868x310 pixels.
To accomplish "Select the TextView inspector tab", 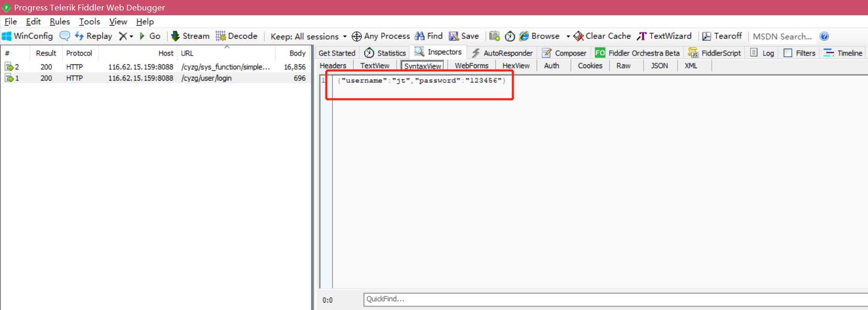I will (375, 65).
